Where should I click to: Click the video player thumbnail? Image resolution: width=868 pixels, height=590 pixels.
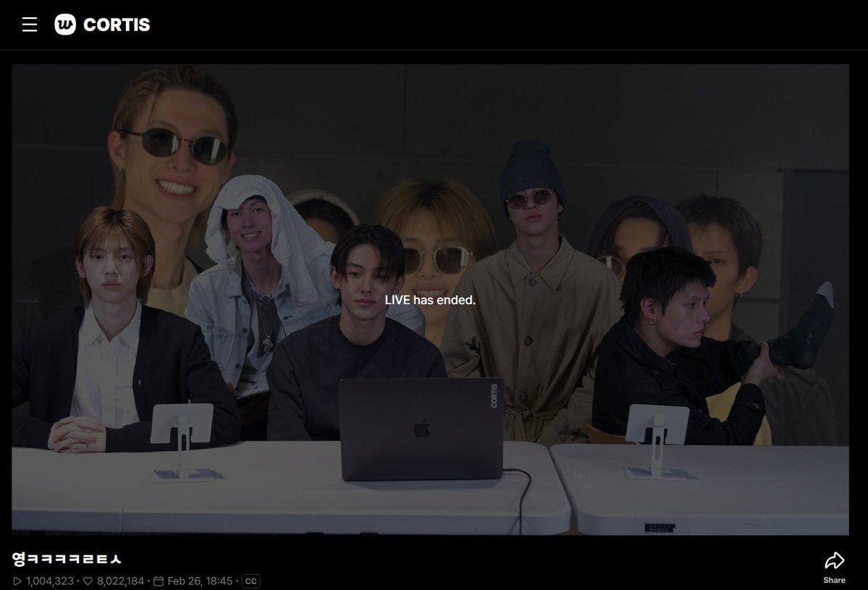(430, 299)
